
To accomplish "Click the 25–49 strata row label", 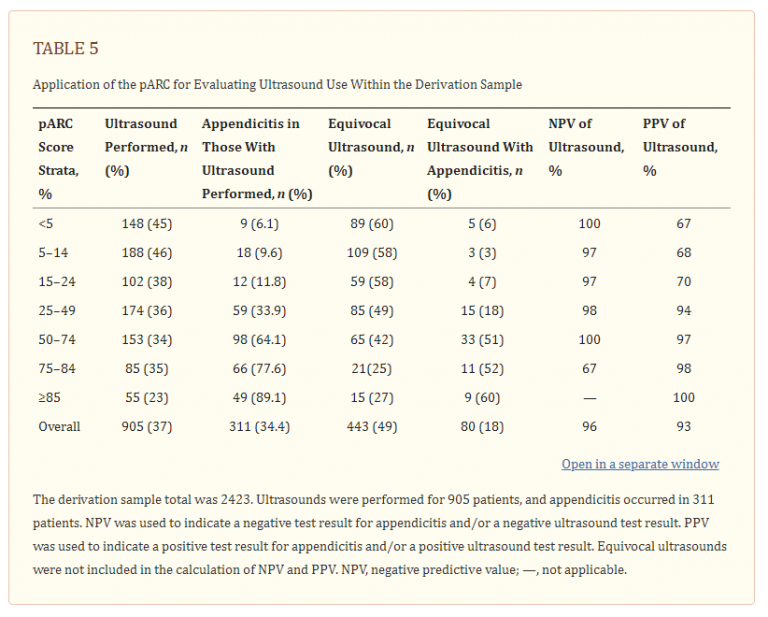I will point(57,311).
